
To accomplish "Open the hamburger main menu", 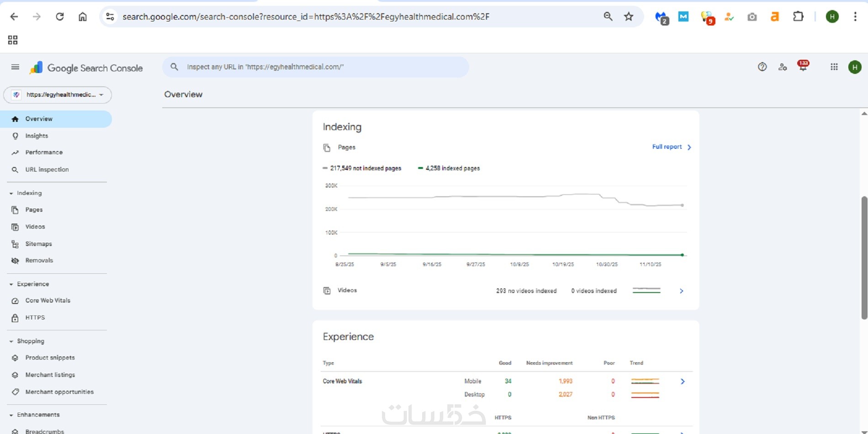I will click(15, 67).
